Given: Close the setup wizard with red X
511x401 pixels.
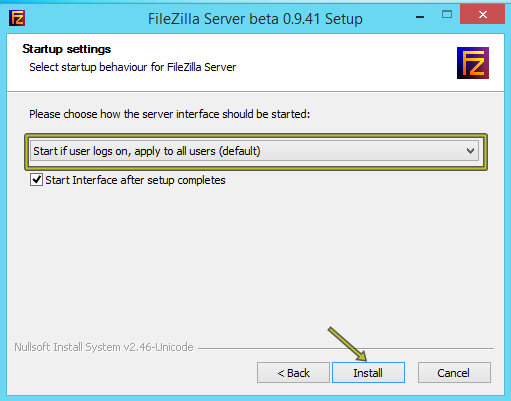Looking at the screenshot, I should [x=482, y=14].
